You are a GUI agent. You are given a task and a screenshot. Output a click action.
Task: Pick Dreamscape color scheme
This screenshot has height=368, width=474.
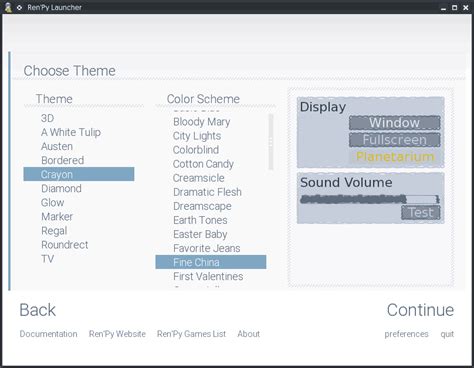point(202,206)
